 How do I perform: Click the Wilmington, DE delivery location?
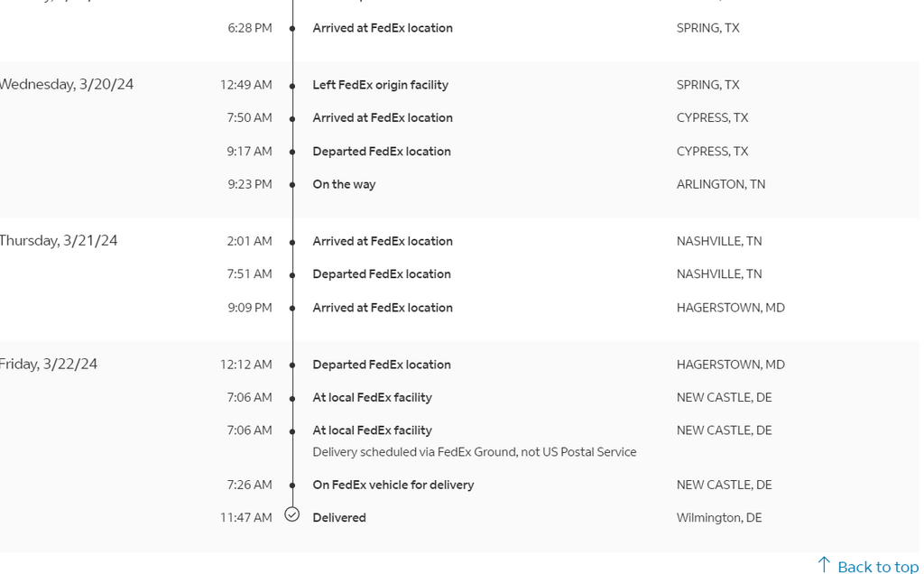(719, 517)
